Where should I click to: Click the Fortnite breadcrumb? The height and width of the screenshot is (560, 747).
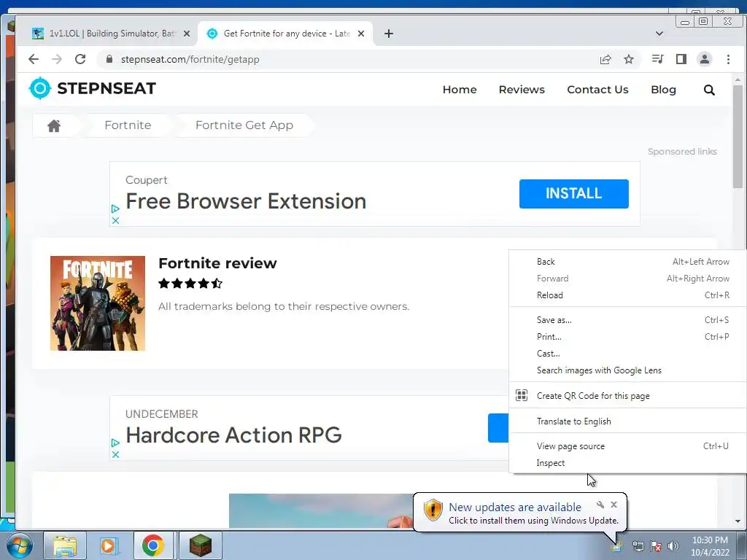(x=128, y=125)
